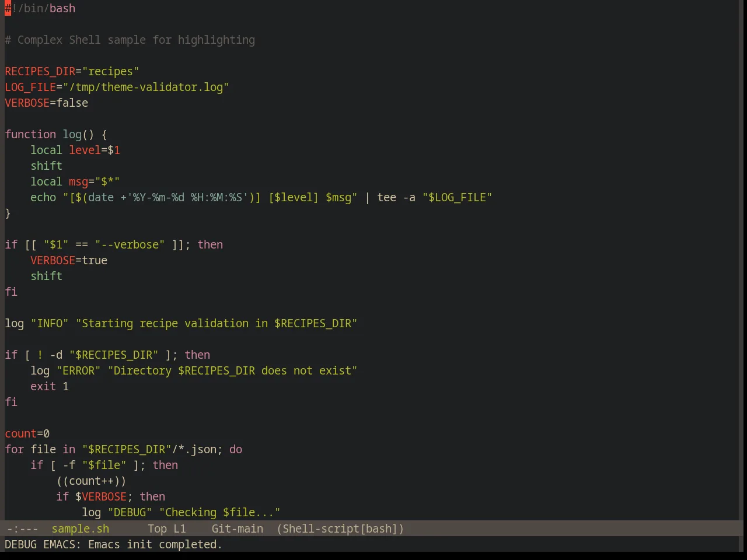Viewport: 747px width, 560px height.
Task: Click the L1 line number indicator
Action: coord(179,528)
